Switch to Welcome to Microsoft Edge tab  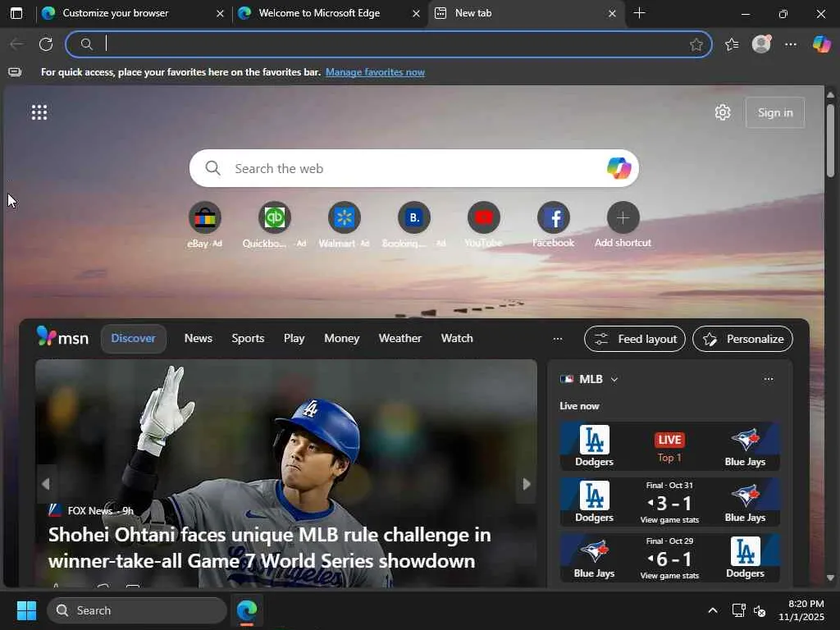(319, 13)
